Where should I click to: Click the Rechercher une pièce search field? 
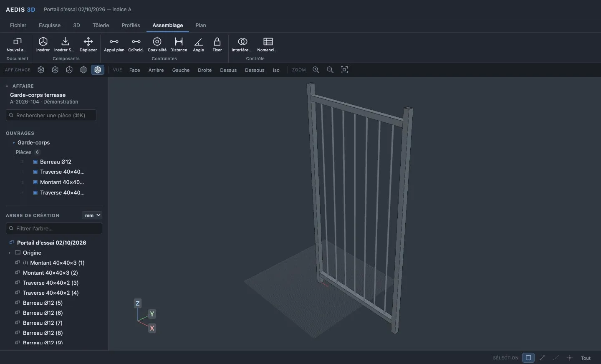tap(51, 115)
